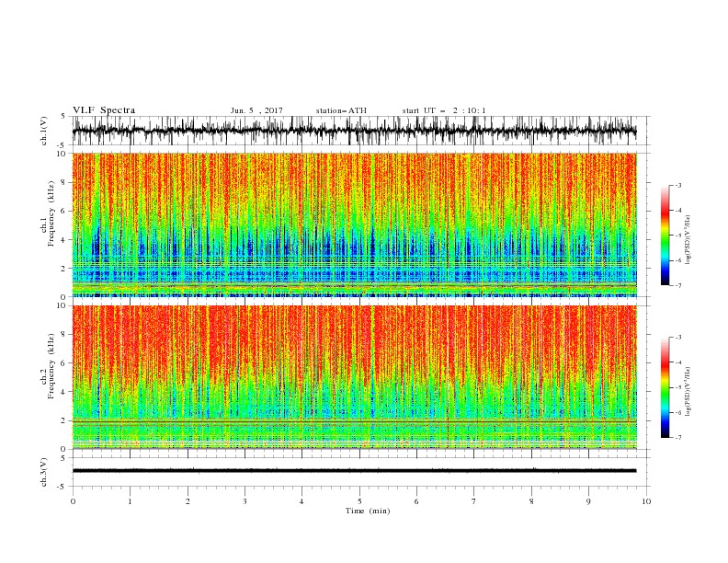Click time axis tick '0'

coord(73,501)
